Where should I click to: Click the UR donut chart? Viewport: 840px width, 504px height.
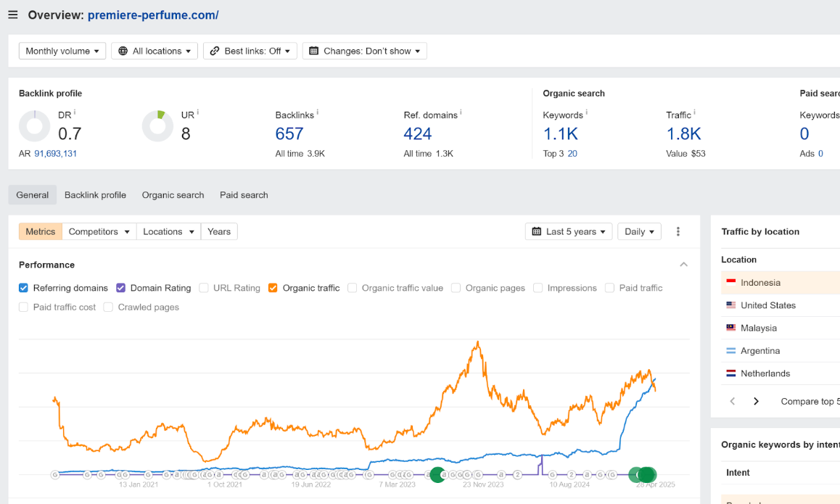point(157,126)
